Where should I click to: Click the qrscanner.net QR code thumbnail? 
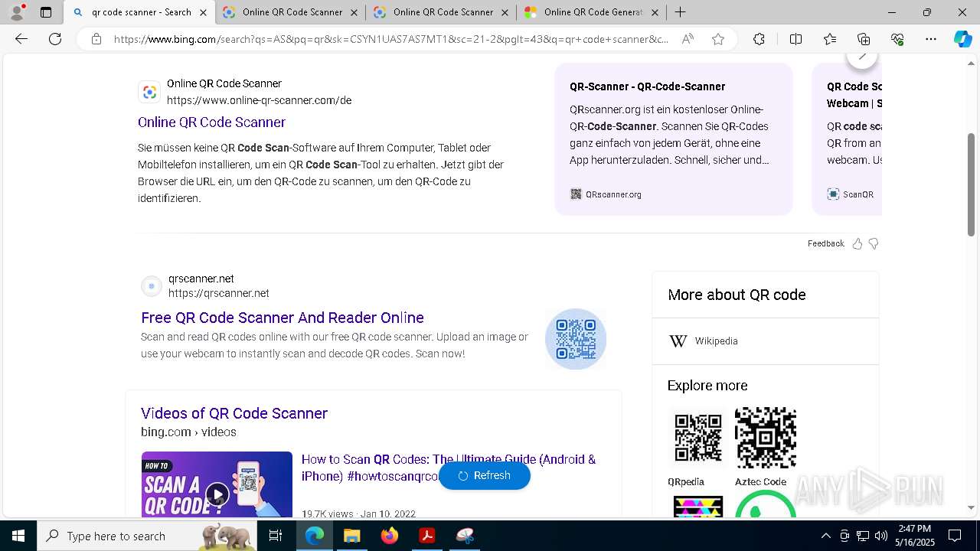[576, 339]
